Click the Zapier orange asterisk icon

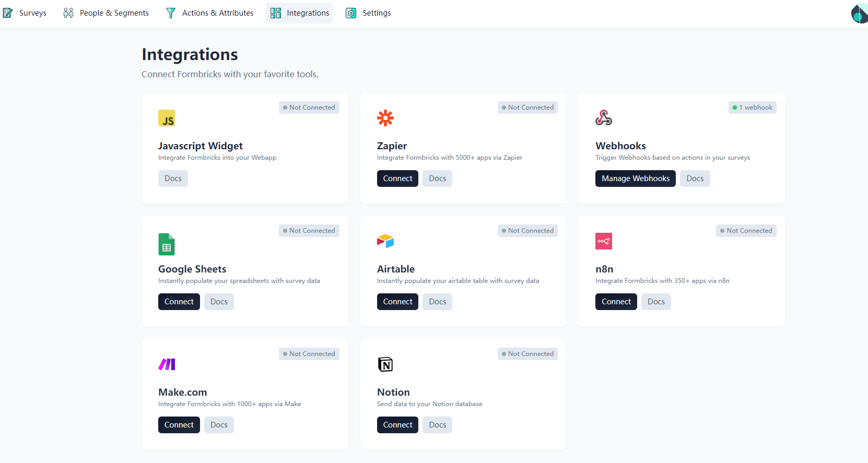pos(385,118)
